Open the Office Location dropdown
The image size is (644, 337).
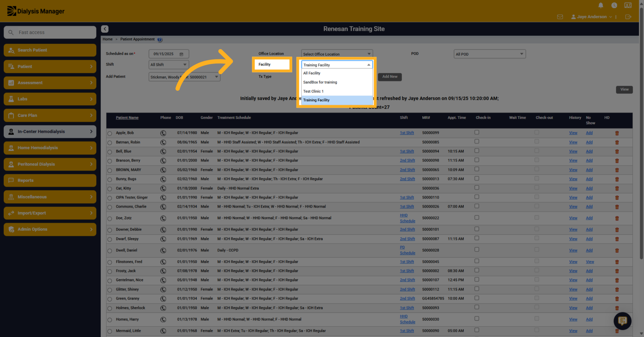[337, 54]
